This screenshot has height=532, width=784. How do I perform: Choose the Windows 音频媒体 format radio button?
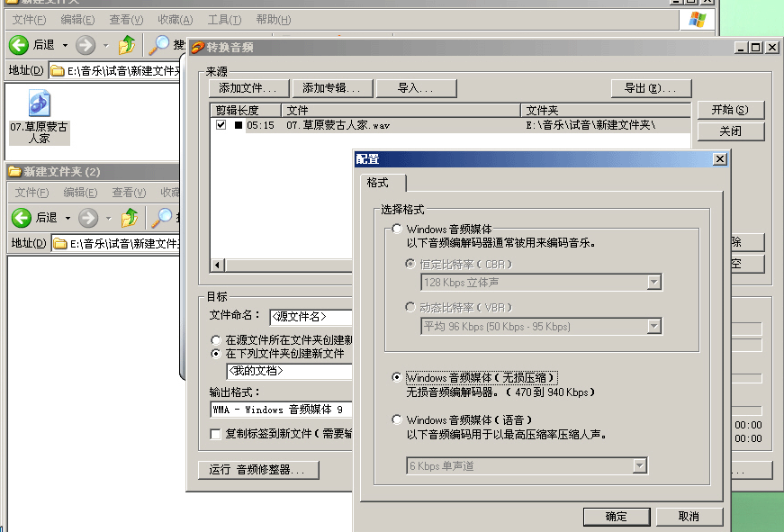(x=397, y=229)
